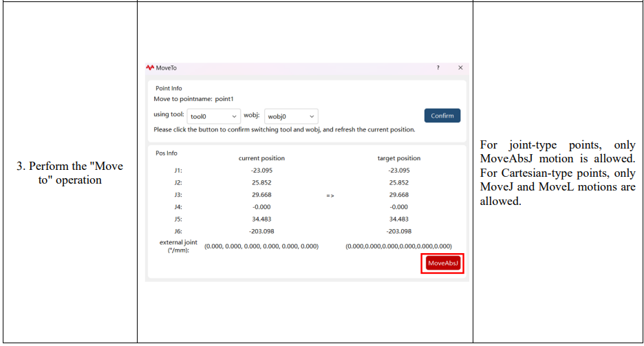Screen dimensions: 644x346
Task: Click the J2 row label
Action: [x=178, y=183]
